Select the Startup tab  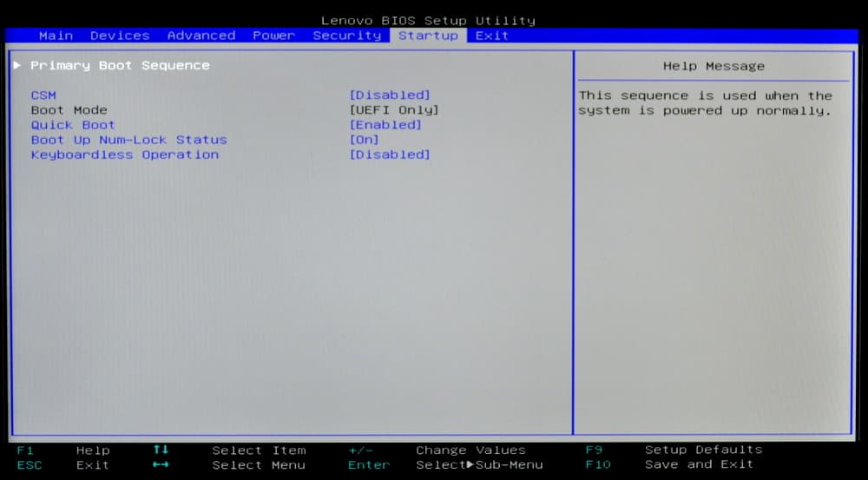(428, 36)
